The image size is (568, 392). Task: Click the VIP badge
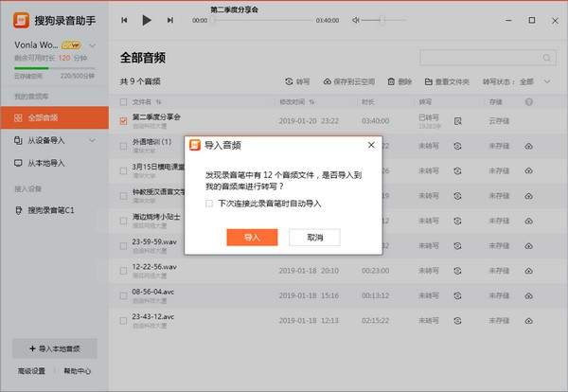71,45
